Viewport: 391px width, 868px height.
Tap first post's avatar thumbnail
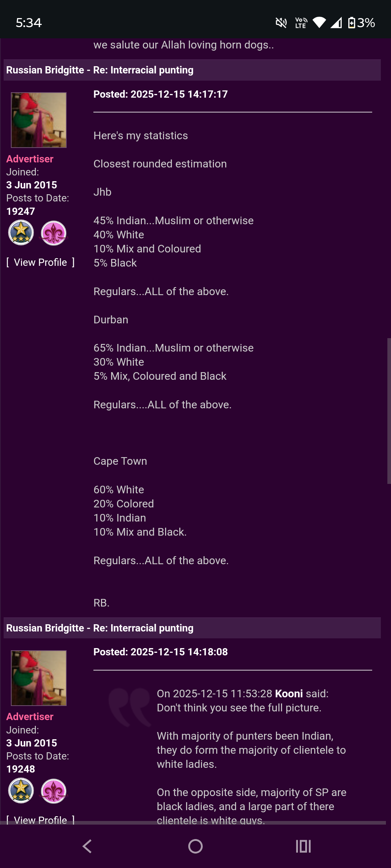click(39, 120)
